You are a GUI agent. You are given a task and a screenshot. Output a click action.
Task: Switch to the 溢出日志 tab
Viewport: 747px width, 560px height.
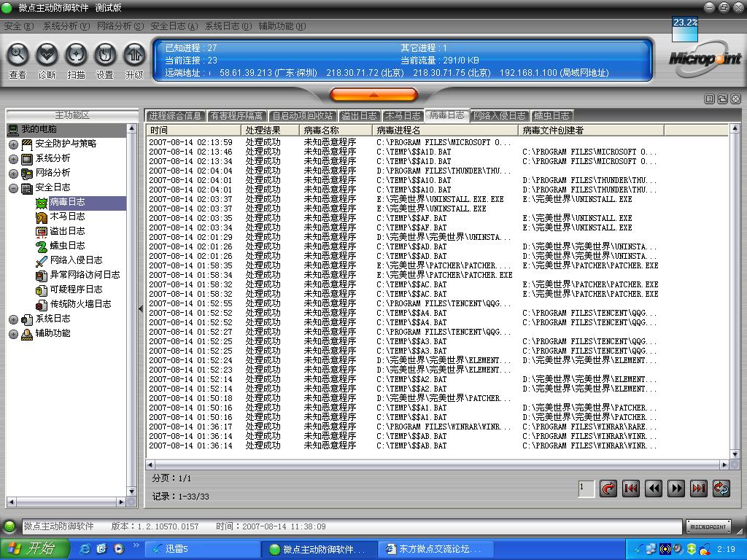[x=359, y=116]
